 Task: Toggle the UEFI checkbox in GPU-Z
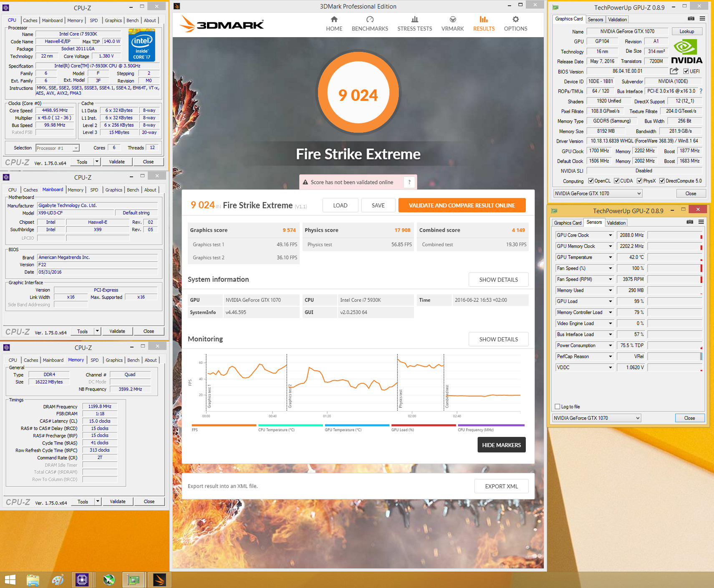(x=686, y=71)
